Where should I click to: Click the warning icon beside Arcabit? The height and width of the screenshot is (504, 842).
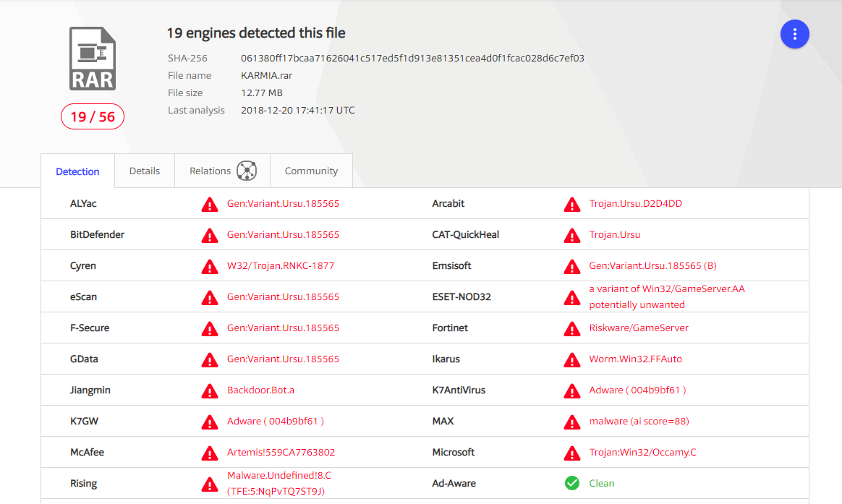tap(572, 205)
